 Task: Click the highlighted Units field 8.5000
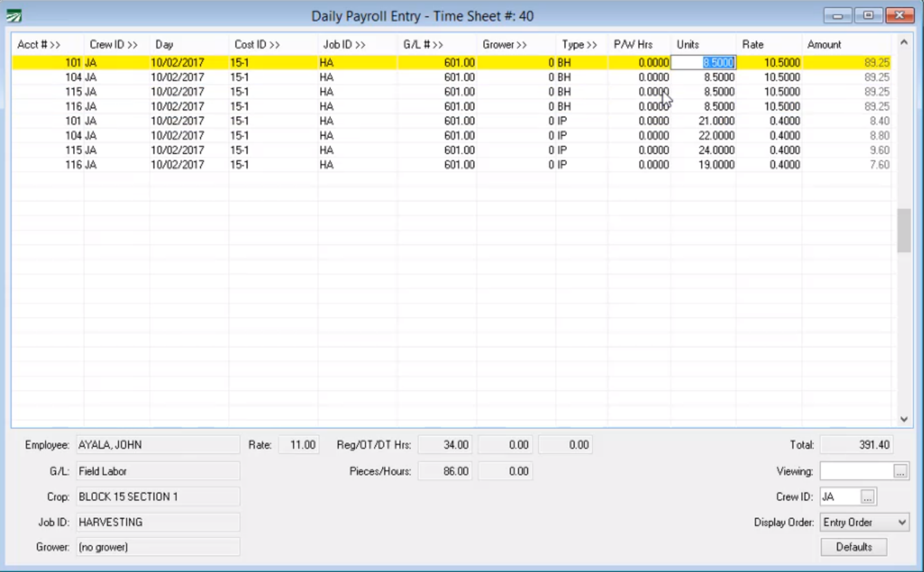click(704, 63)
